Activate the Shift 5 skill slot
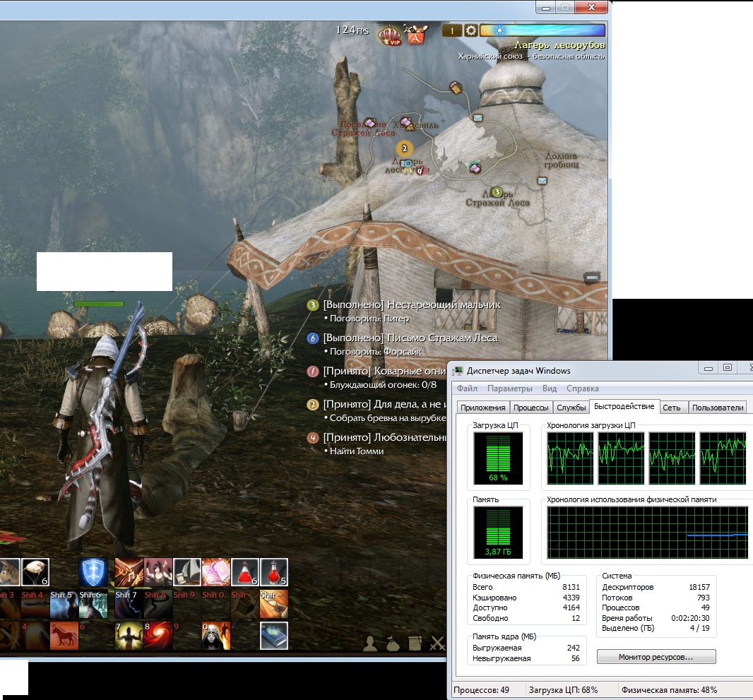This screenshot has width=753, height=700. pyautogui.click(x=64, y=604)
